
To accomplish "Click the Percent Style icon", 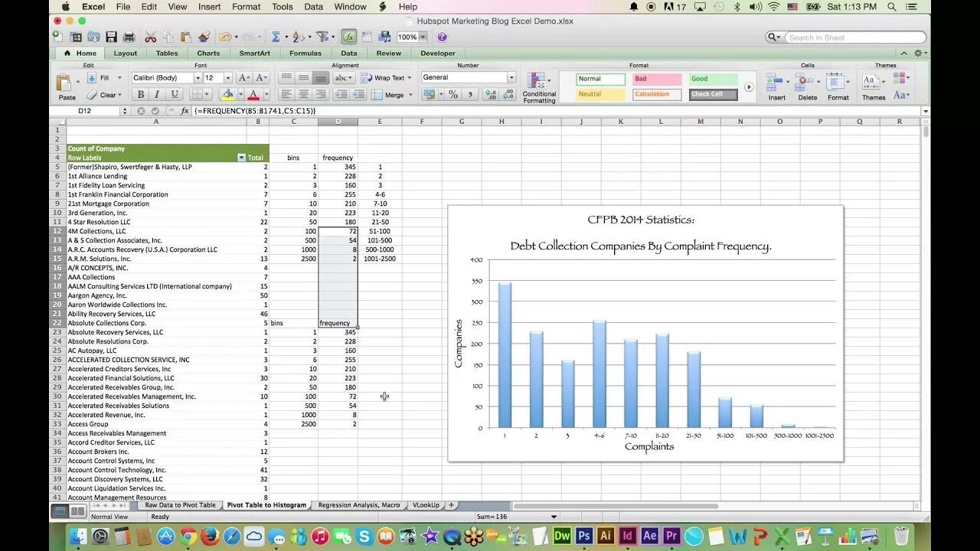I will [452, 94].
